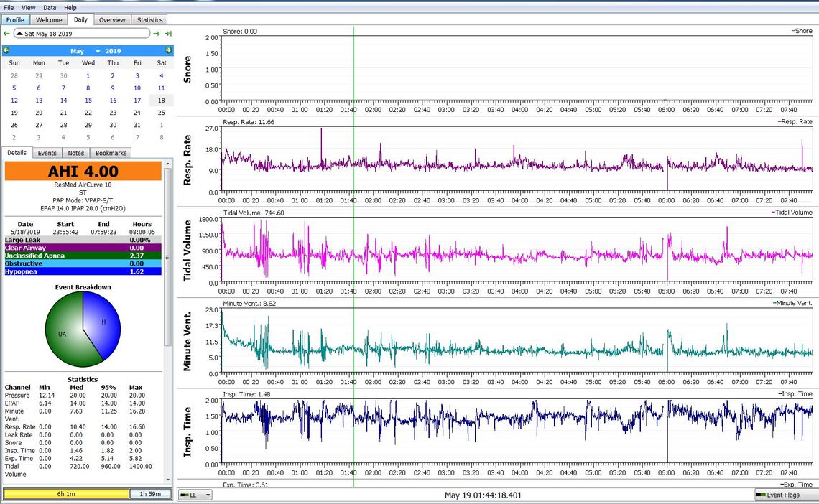
Task: Select May 9 in the calendar
Action: pyautogui.click(x=112, y=88)
